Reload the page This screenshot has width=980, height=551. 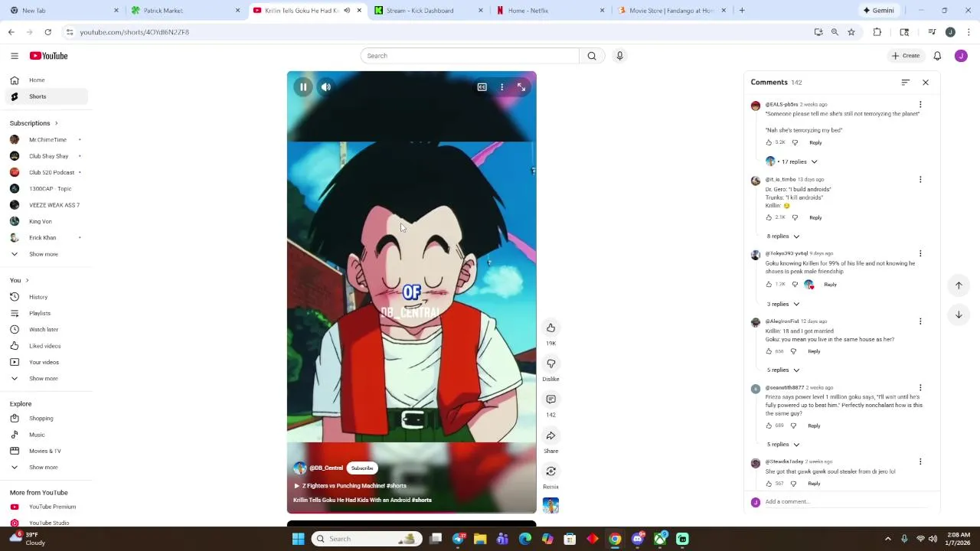pyautogui.click(x=47, y=32)
